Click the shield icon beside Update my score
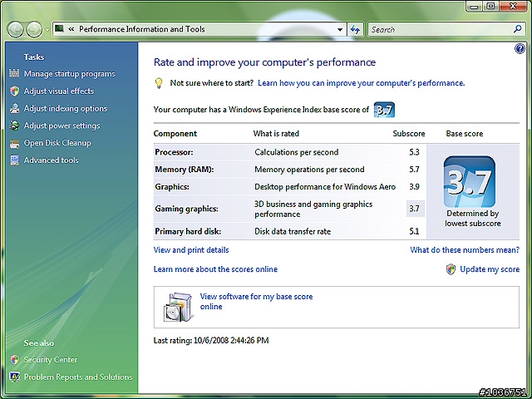Screen dimensions: 532x399 451,269
